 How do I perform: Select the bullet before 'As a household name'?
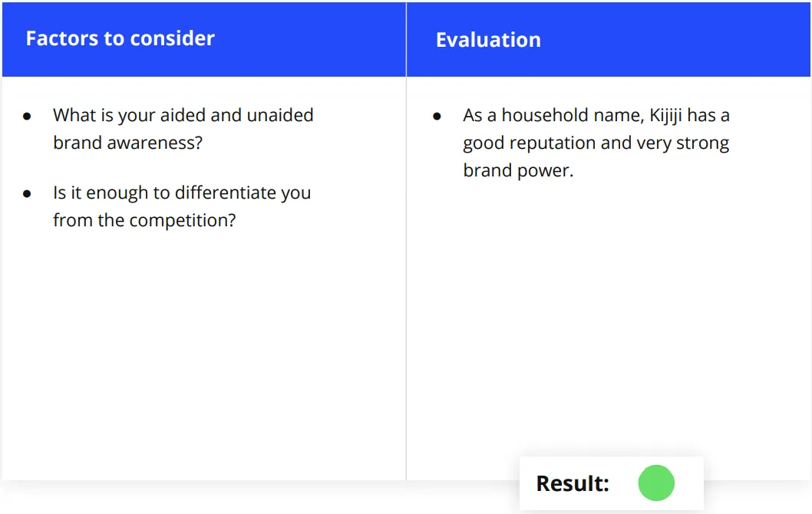click(x=437, y=117)
